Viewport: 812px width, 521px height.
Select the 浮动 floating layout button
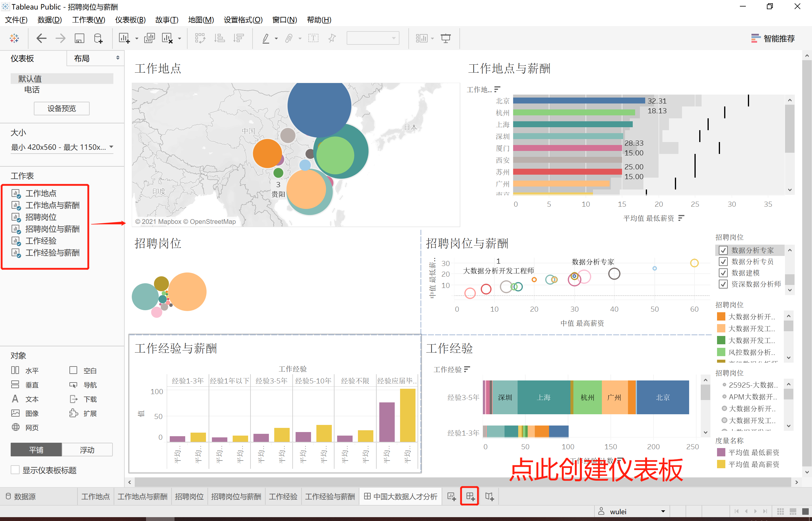87,450
